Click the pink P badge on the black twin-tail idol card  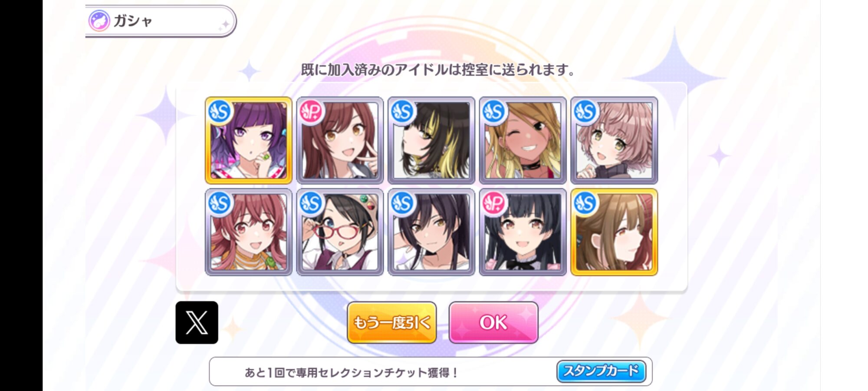pos(494,203)
